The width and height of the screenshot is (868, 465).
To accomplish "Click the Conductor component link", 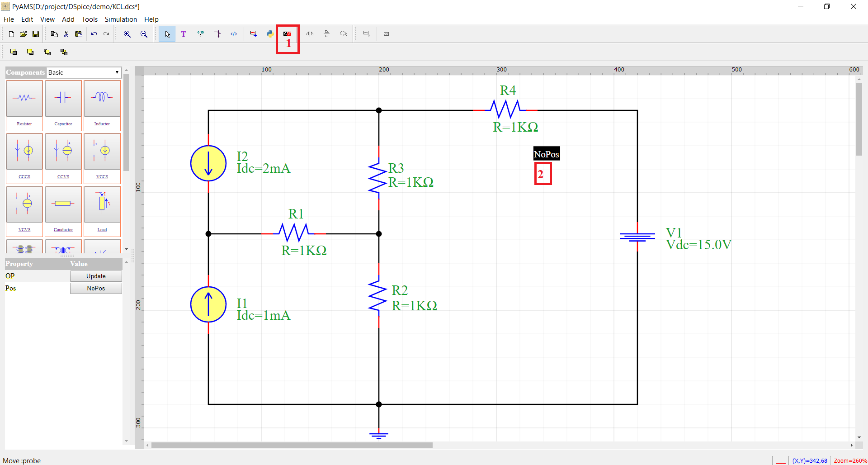I will 63,230.
